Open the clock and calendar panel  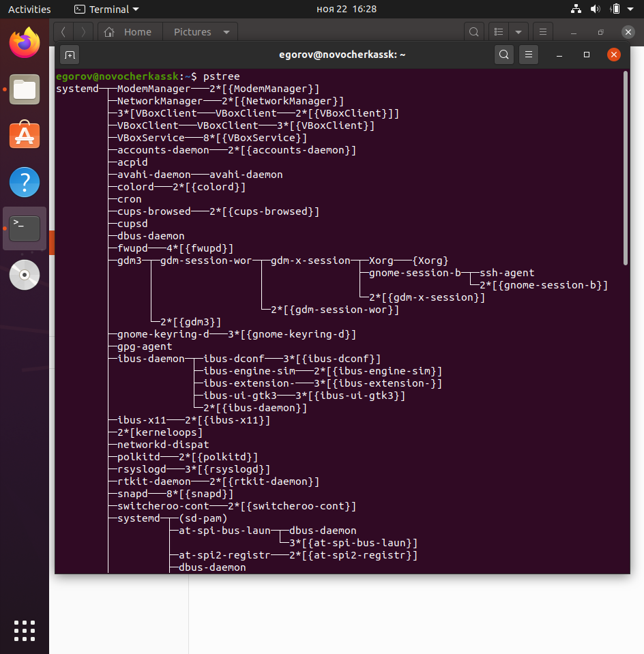click(x=347, y=9)
